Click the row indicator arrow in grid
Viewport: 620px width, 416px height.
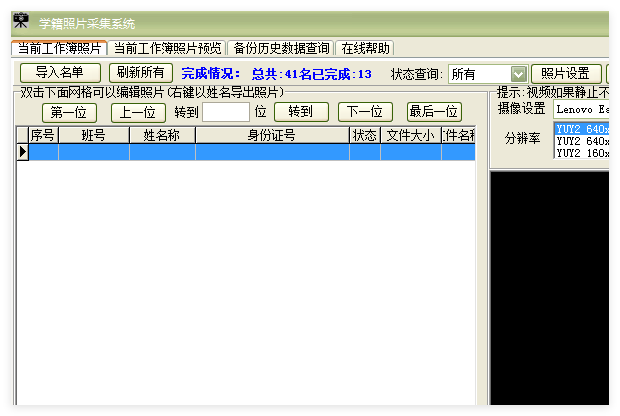tap(22, 152)
